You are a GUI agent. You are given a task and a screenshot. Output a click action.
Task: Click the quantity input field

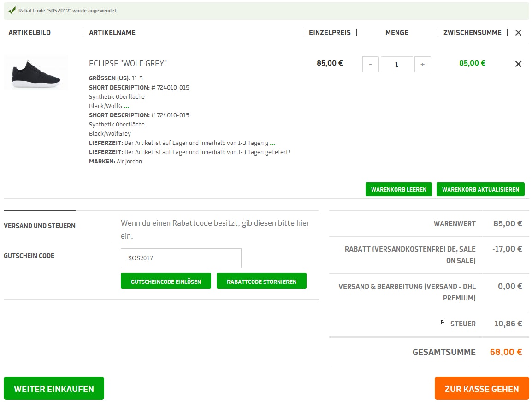(396, 65)
